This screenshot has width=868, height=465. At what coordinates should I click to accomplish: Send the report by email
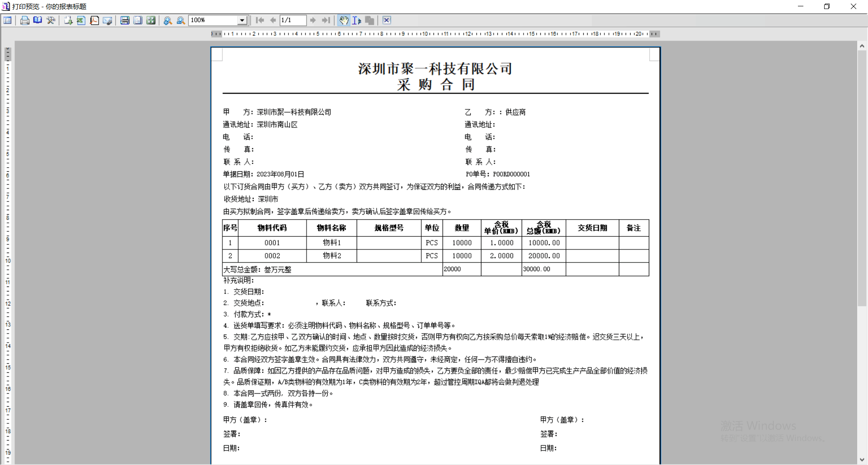click(107, 20)
